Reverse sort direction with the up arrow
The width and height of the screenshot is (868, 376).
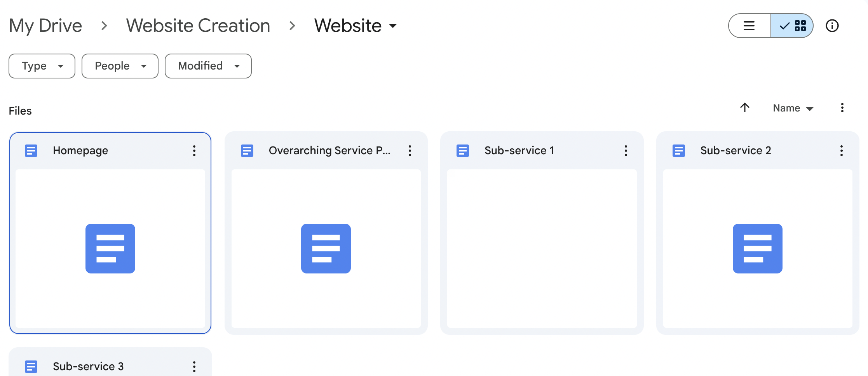[x=745, y=108]
